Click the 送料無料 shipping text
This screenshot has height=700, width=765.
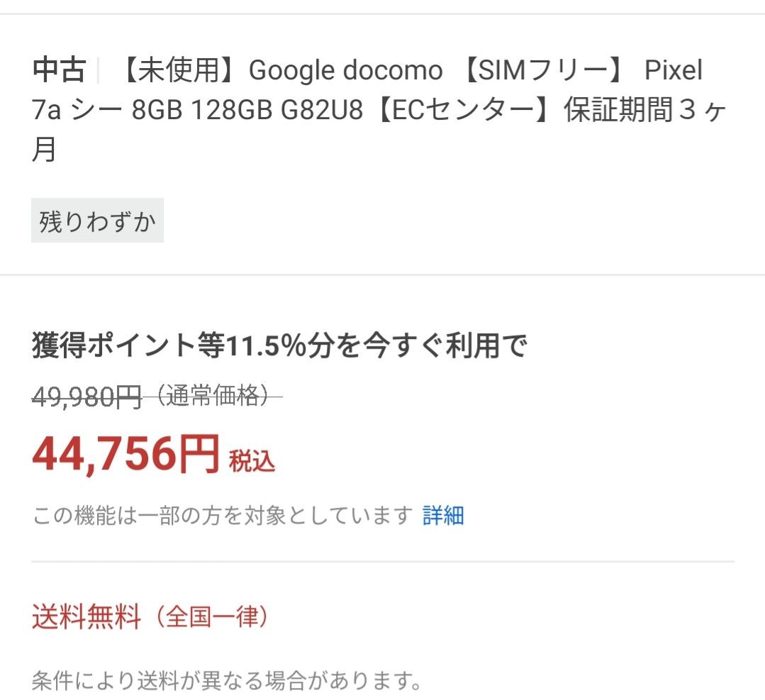87,618
